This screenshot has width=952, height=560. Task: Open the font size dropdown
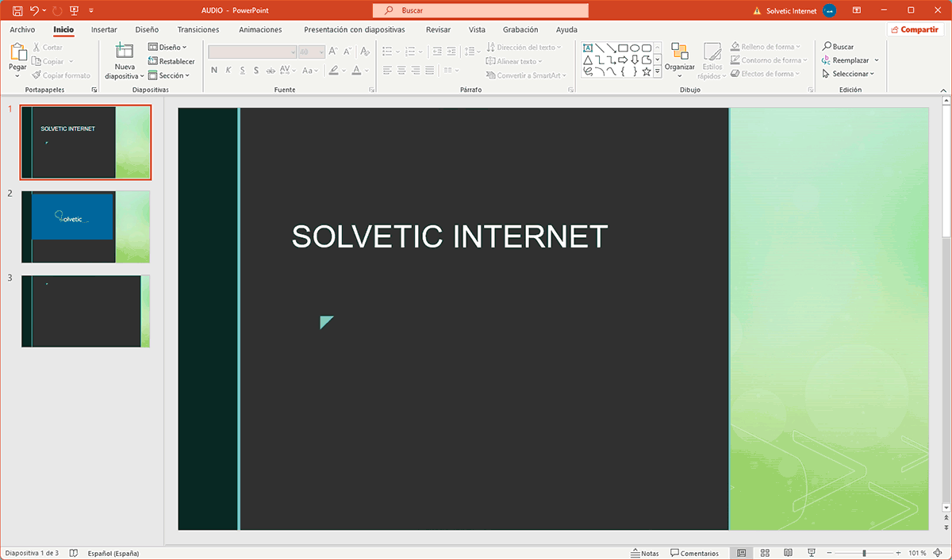pyautogui.click(x=321, y=52)
